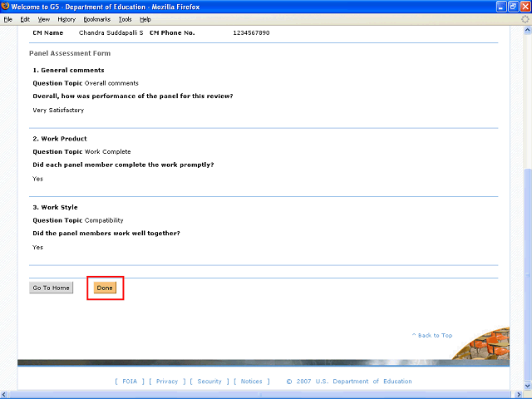Open the Notices footer link
Image resolution: width=532 pixels, height=399 pixels.
tap(251, 382)
